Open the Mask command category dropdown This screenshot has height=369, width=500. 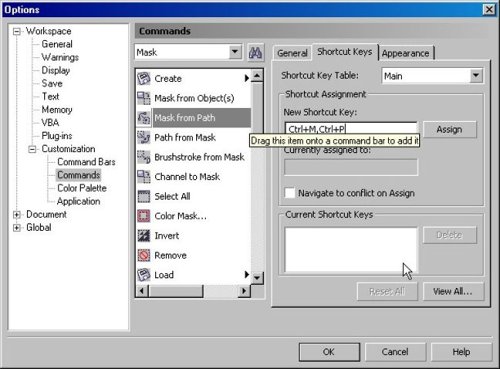point(235,52)
